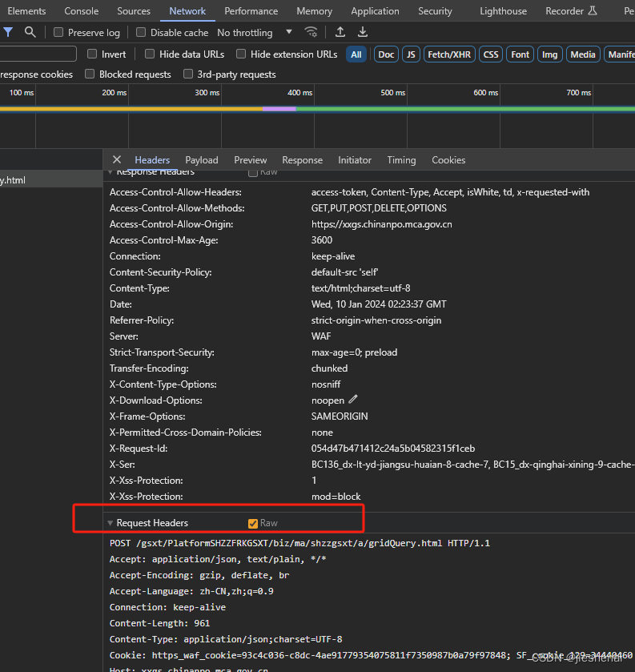Open the Response detail tab
Viewport: 635px width, 672px height.
[x=302, y=160]
